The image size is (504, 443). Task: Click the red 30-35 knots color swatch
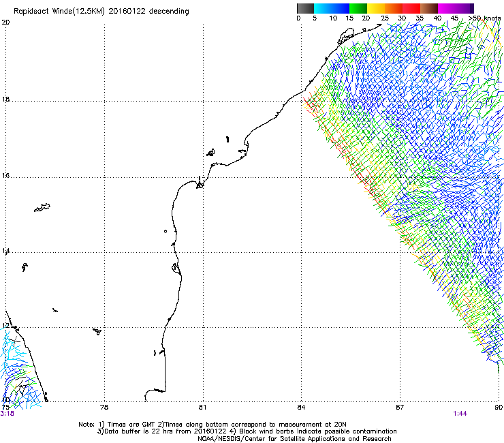coord(411,8)
